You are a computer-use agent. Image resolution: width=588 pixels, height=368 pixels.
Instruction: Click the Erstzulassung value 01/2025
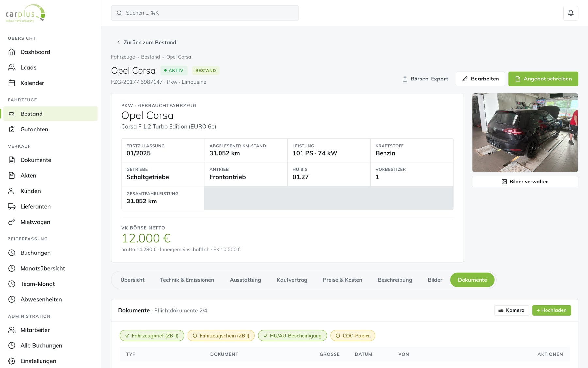click(x=139, y=153)
